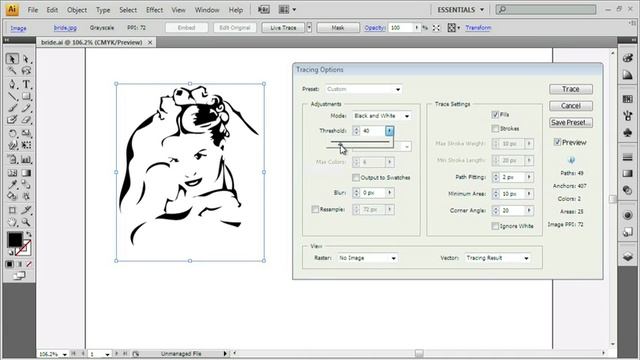Select the Rotate tool
The image size is (640, 360).
pos(12,133)
